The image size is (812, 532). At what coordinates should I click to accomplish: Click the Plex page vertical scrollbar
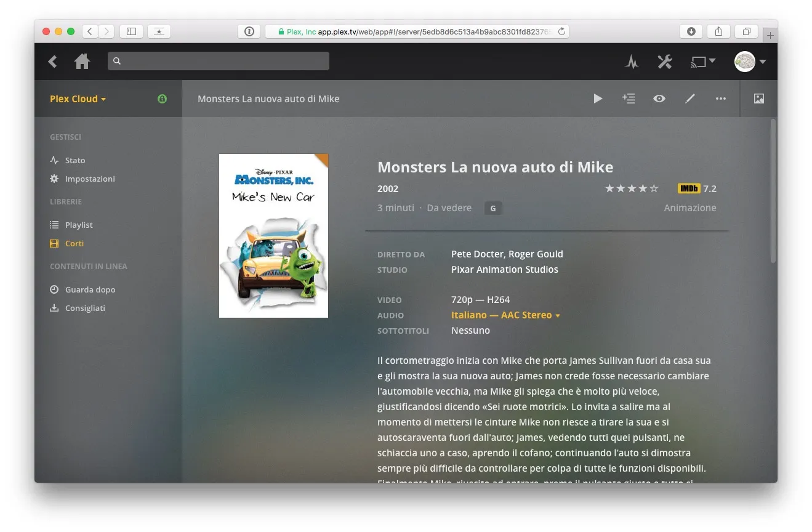tap(773, 191)
